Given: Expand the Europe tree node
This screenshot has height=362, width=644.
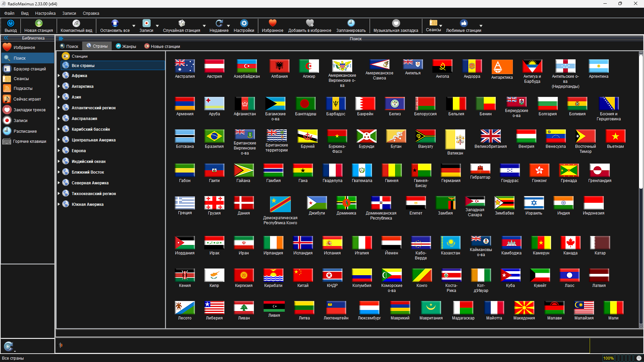Looking at the screenshot, I should pyautogui.click(x=59, y=151).
